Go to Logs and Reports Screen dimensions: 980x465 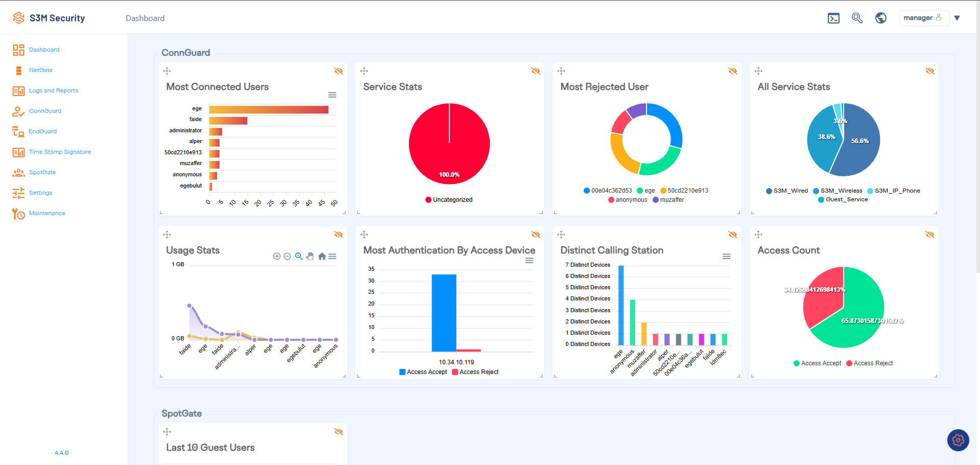(x=54, y=90)
